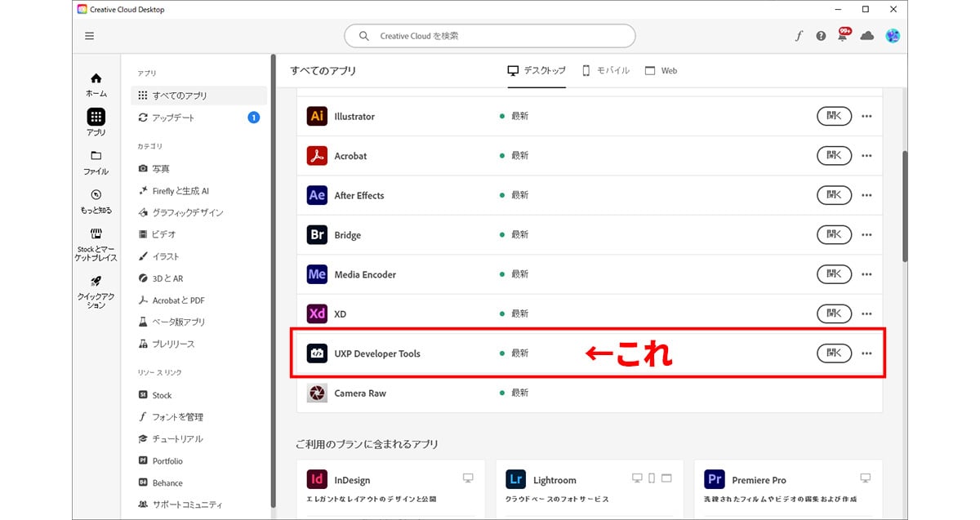
Task: Switch to the Web tab
Action: [x=661, y=71]
